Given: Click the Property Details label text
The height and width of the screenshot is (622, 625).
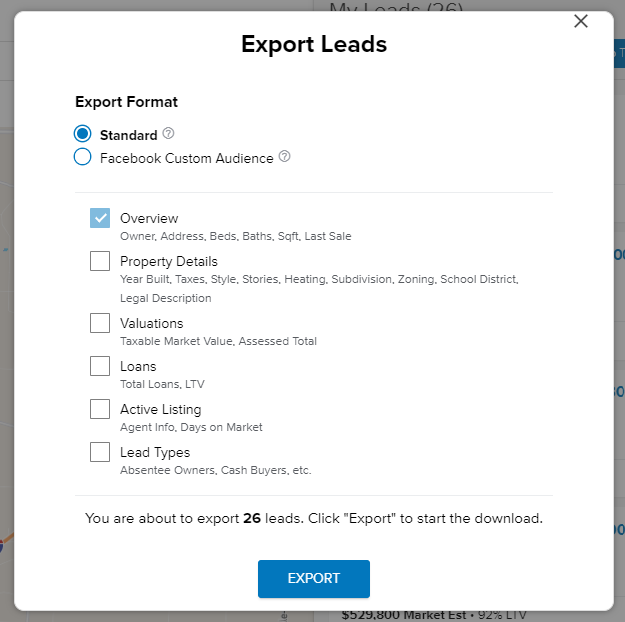Looking at the screenshot, I should pyautogui.click(x=169, y=261).
